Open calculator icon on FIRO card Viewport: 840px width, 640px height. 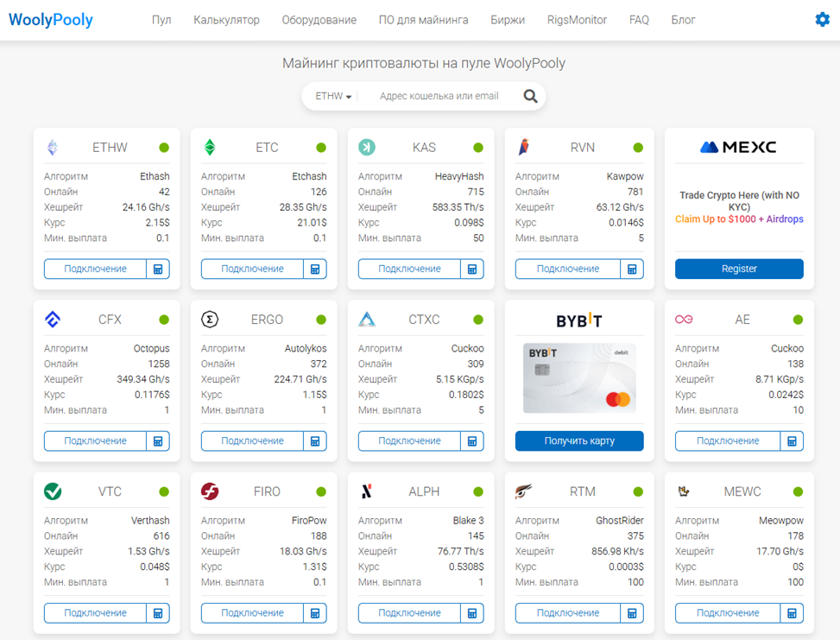point(315,613)
